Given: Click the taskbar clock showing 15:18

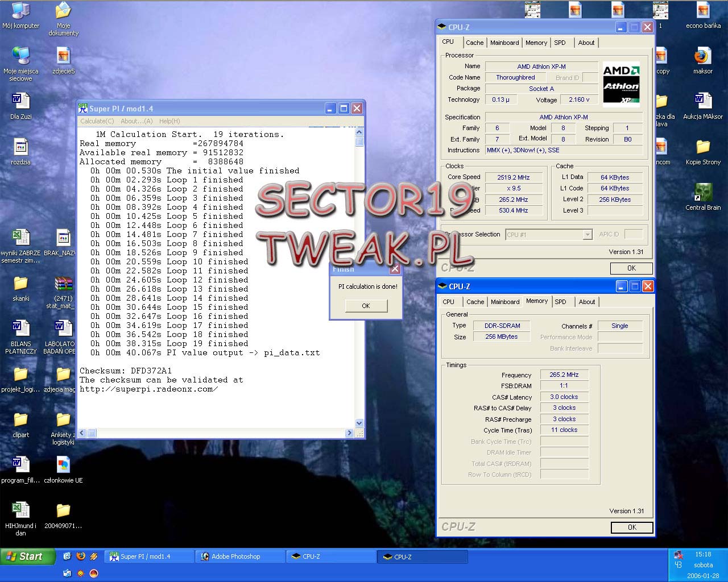Looking at the screenshot, I should click(703, 554).
